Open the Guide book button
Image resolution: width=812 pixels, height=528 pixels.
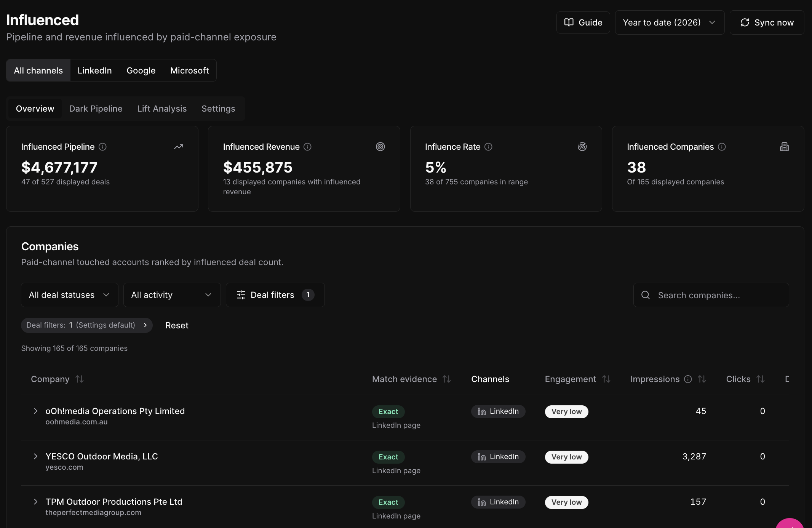pyautogui.click(x=583, y=22)
